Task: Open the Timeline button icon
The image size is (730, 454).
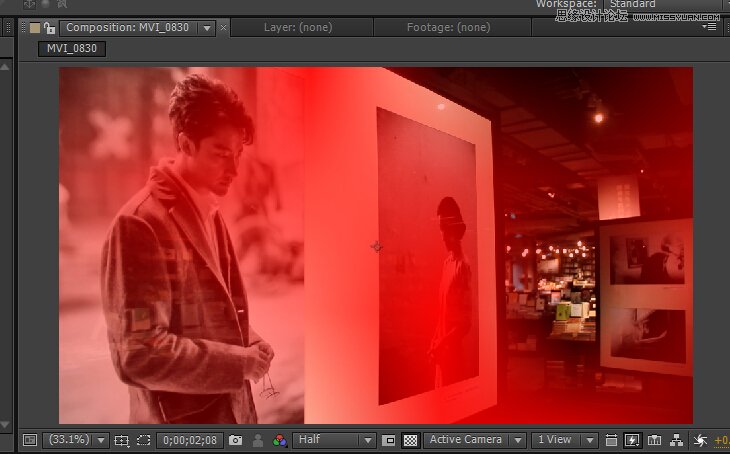Action: click(x=654, y=440)
